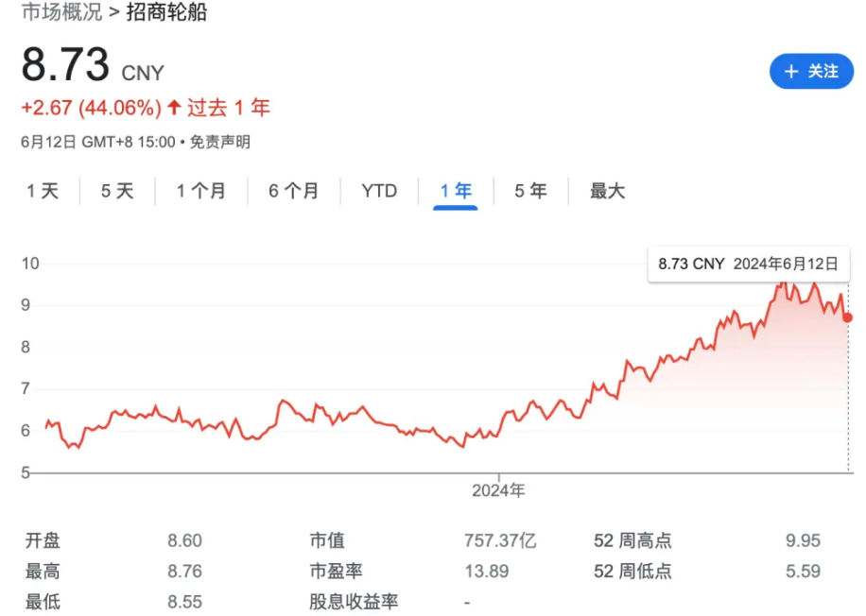Click the 开盘 value 8.60
The image size is (866, 616).
185,540
